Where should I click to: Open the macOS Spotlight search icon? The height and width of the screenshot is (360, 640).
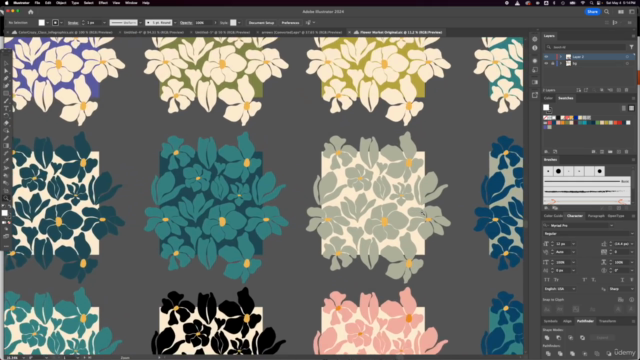coord(591,3)
